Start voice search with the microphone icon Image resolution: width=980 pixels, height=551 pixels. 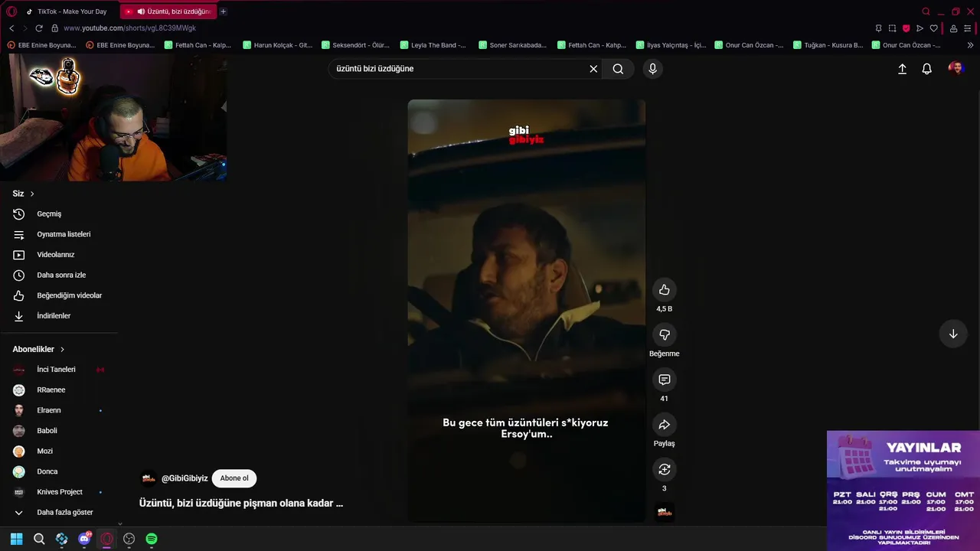652,69
